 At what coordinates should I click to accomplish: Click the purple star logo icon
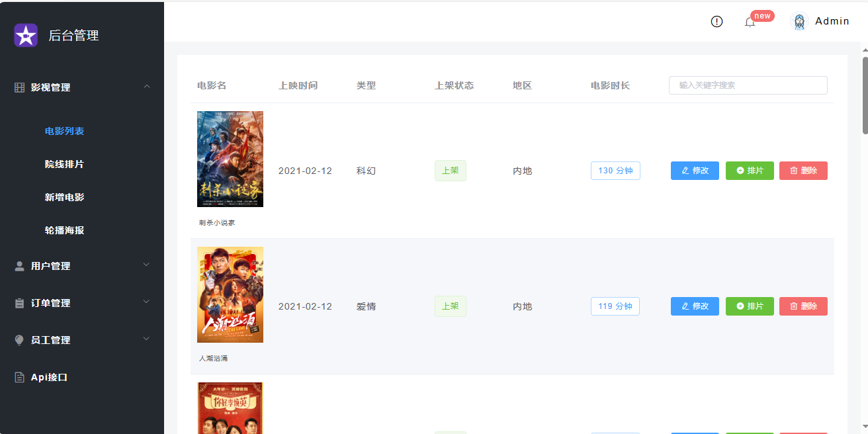26,35
